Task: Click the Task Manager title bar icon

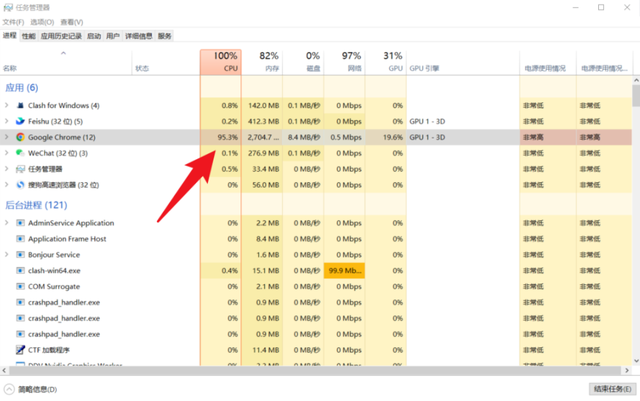Action: (x=8, y=7)
